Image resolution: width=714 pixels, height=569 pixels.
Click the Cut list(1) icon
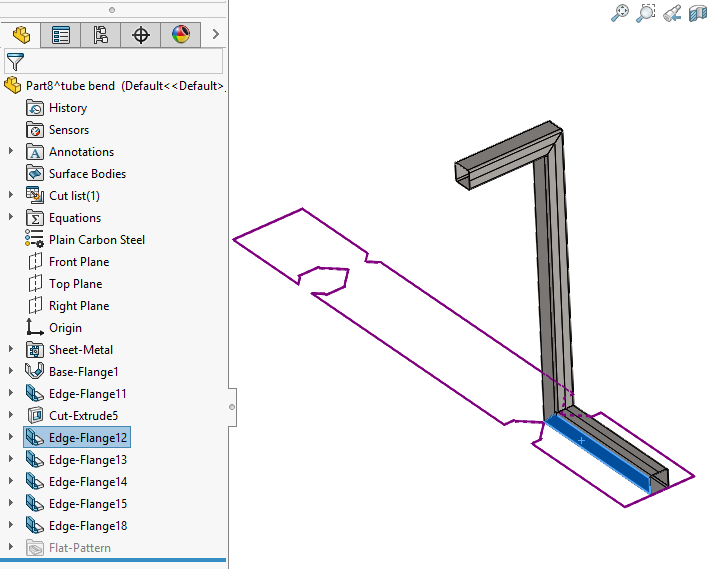pyautogui.click(x=35, y=196)
